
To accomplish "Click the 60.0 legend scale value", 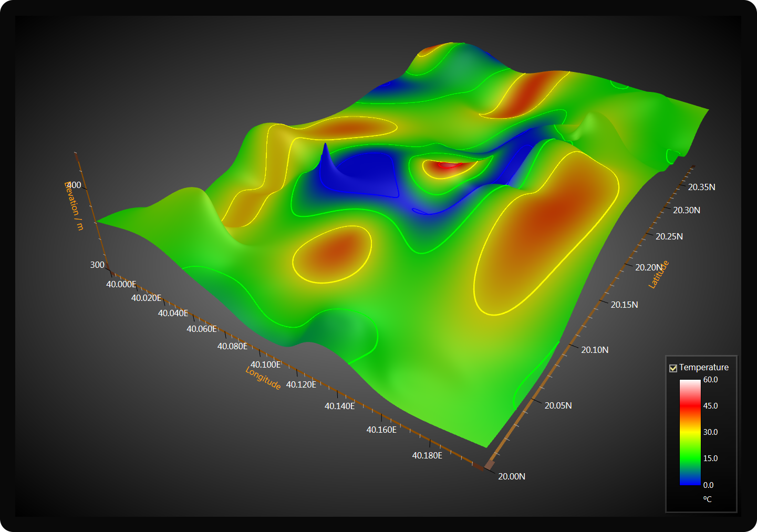I will 710,379.
